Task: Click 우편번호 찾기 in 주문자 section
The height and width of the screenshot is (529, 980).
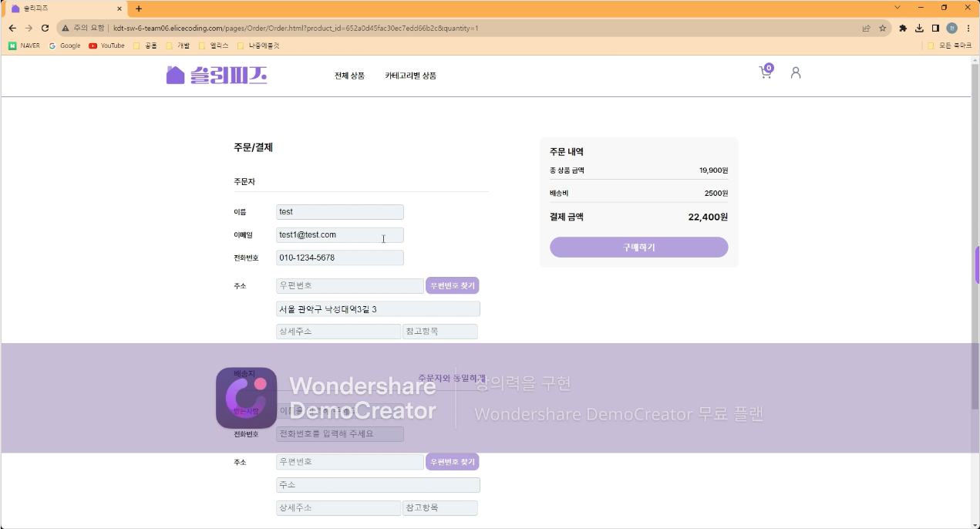Action: click(x=452, y=285)
